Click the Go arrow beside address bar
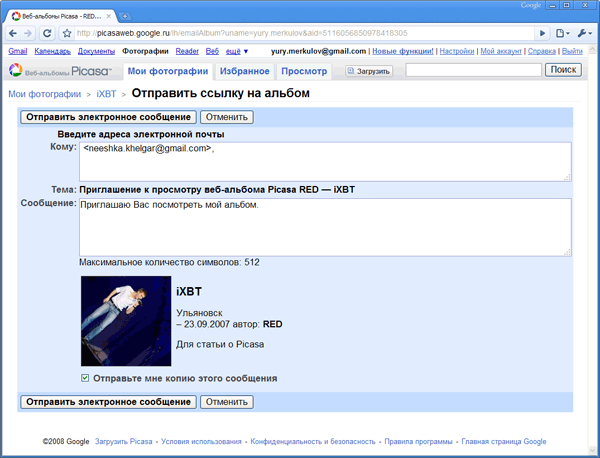The width and height of the screenshot is (600, 458). pos(542,33)
